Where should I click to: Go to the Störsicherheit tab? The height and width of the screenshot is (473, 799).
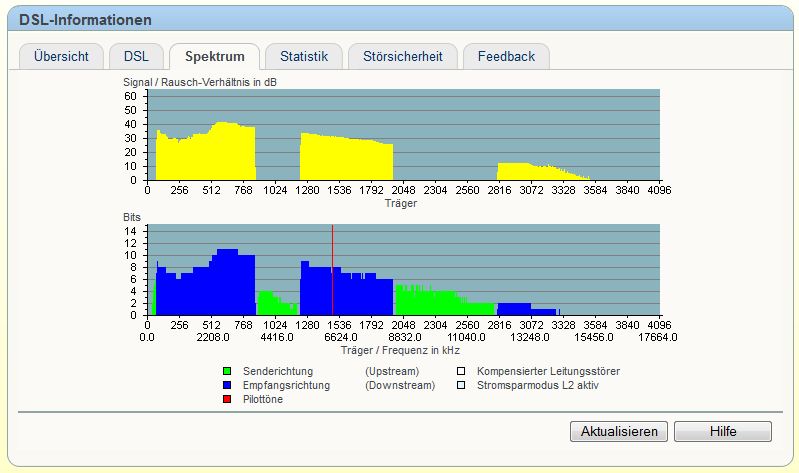[403, 56]
